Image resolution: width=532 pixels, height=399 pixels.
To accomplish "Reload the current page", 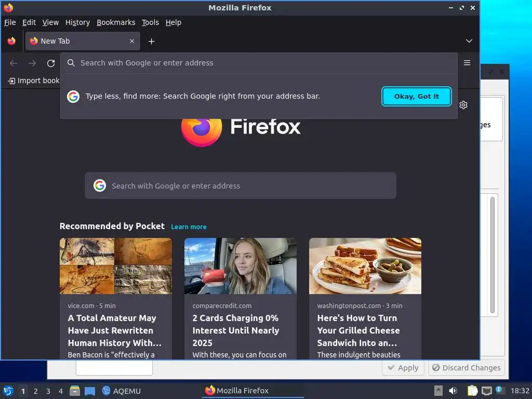I will (51, 63).
